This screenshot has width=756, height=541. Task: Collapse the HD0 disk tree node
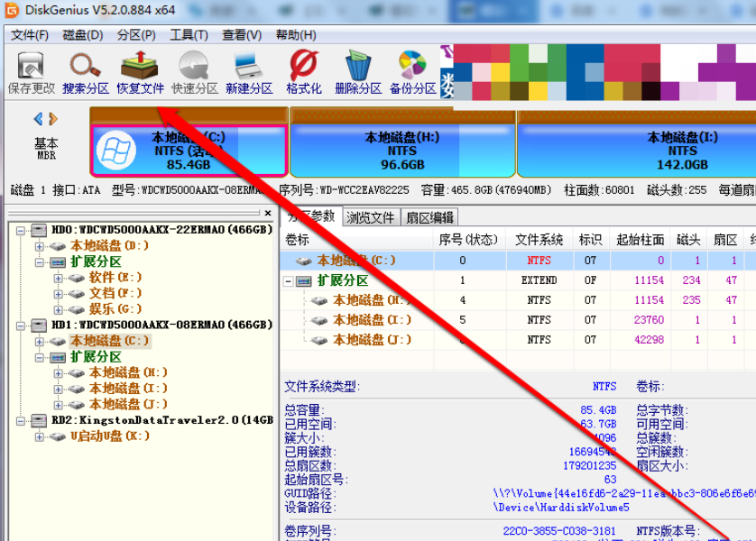click(x=21, y=230)
